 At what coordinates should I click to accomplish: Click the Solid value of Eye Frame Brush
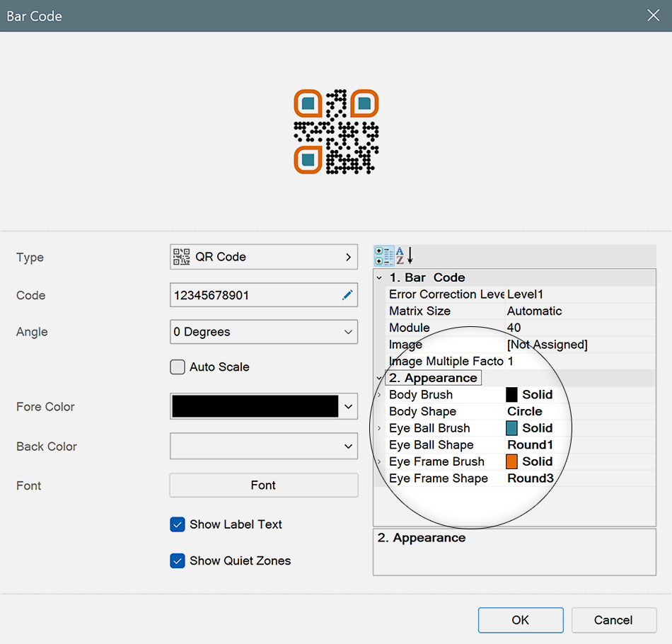pyautogui.click(x=538, y=462)
